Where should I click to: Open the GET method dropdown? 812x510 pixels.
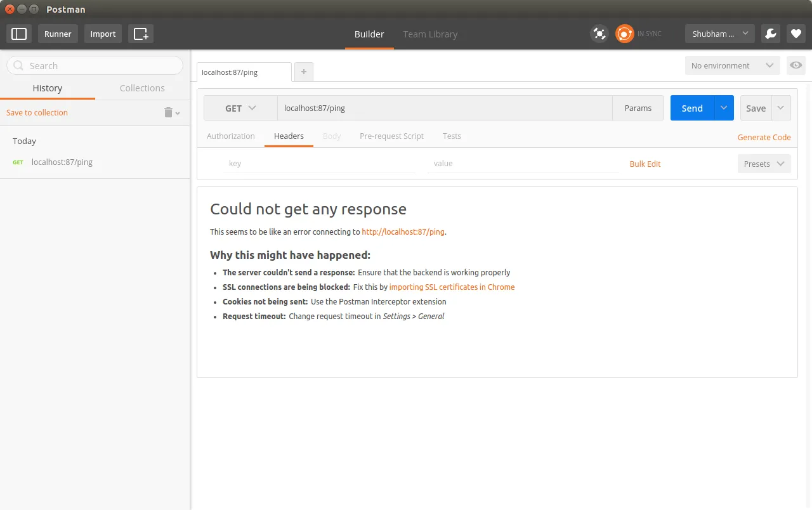coord(240,108)
